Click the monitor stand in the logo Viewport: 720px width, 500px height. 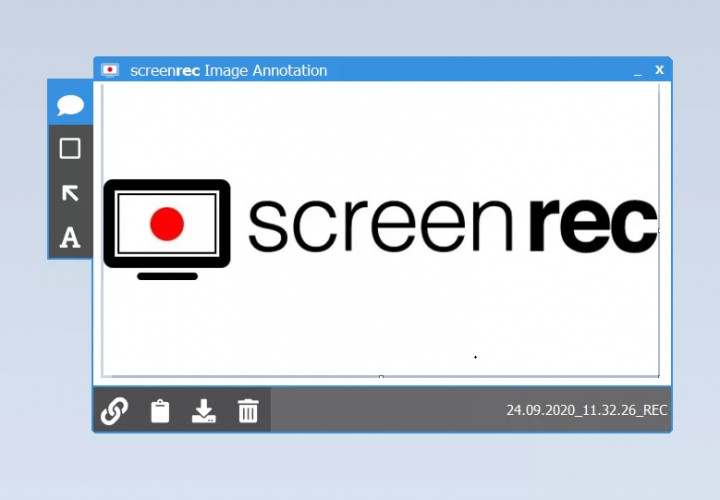coord(168,276)
